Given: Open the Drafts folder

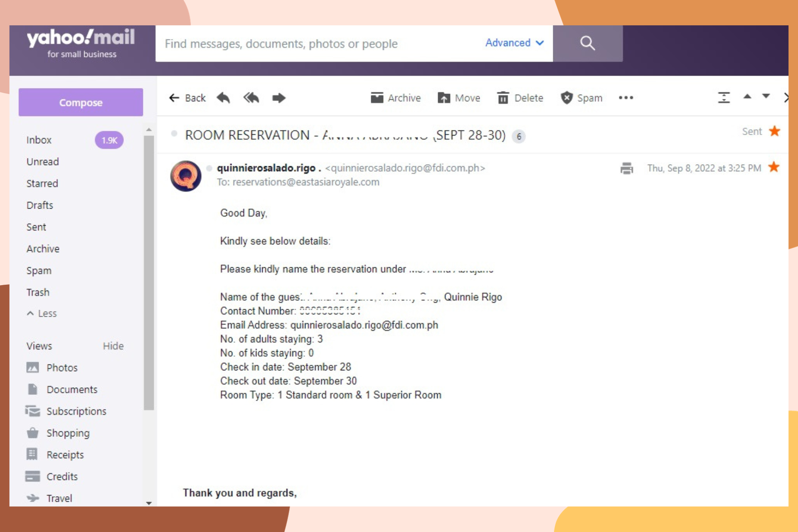Looking at the screenshot, I should click(40, 205).
